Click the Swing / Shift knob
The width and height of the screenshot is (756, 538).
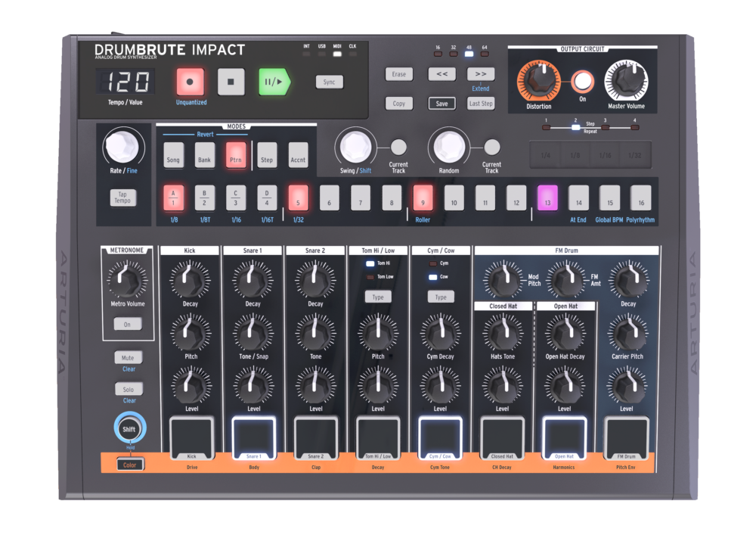(356, 147)
